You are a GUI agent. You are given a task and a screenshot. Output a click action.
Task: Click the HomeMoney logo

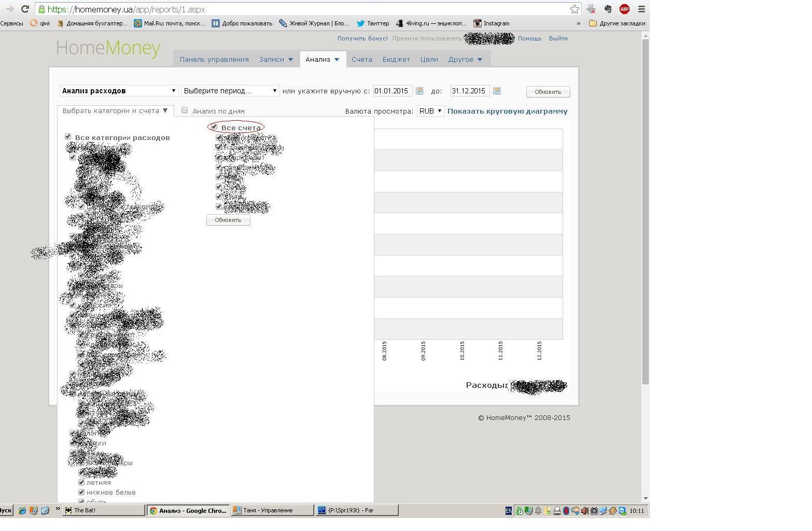108,48
